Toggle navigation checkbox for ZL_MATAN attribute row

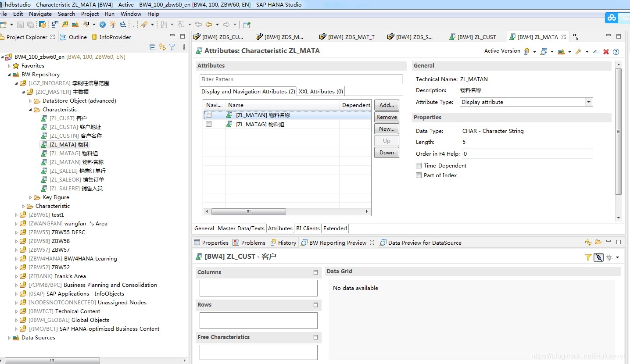(209, 115)
